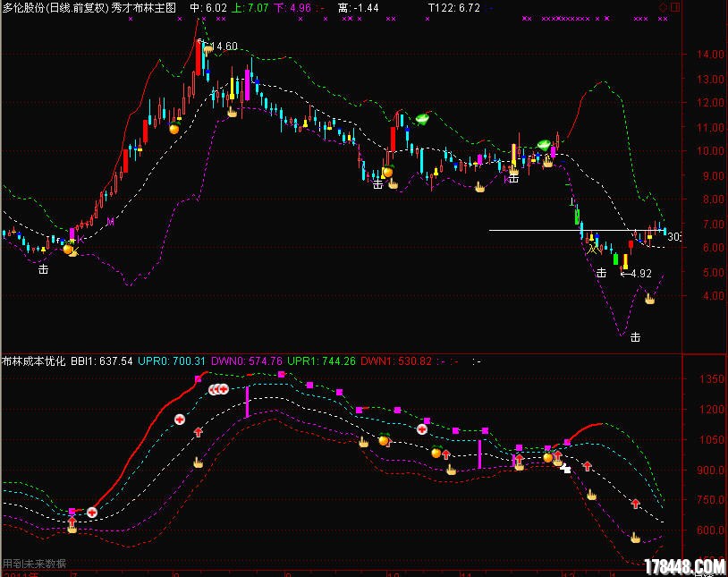Click the DWN1: 530.82 value
Screen dimensions: 728x577
[x=396, y=361]
